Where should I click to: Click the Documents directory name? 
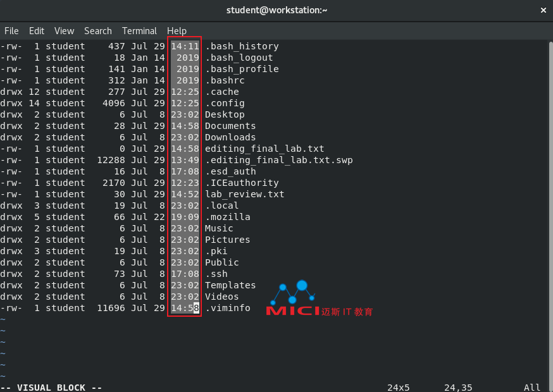pyautogui.click(x=230, y=126)
